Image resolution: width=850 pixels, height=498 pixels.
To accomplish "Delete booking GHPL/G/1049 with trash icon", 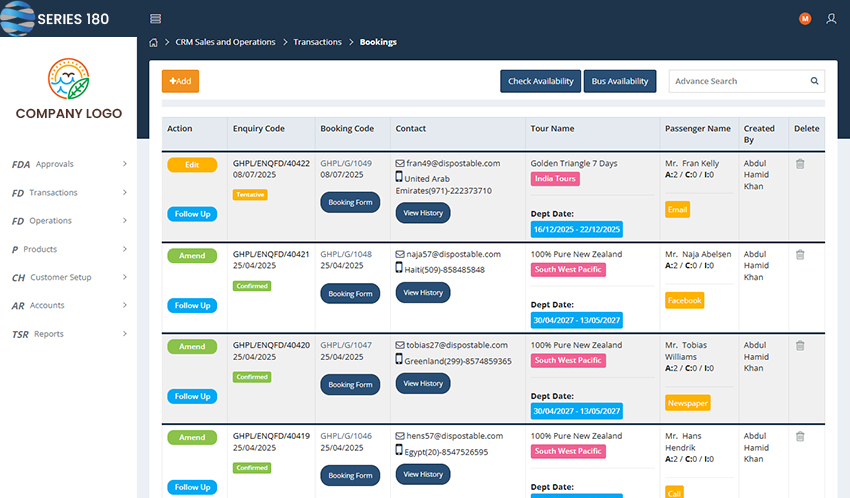I will [800, 164].
